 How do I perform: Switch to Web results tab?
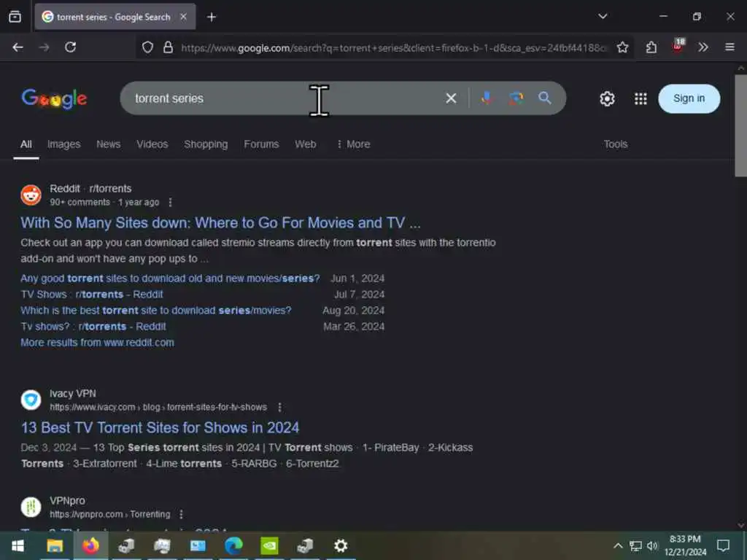306,144
